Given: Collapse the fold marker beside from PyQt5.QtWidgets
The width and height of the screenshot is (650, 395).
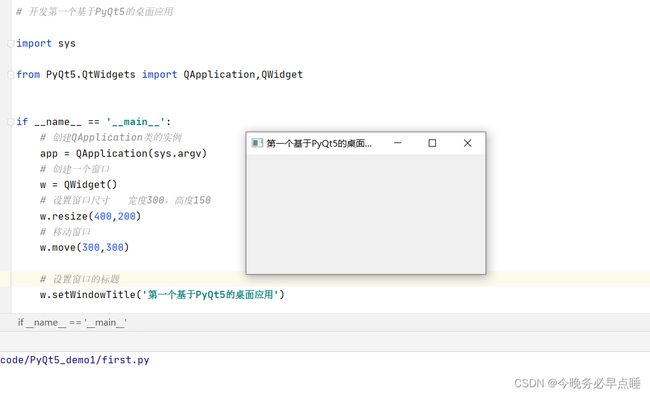Looking at the screenshot, I should coord(10,75).
